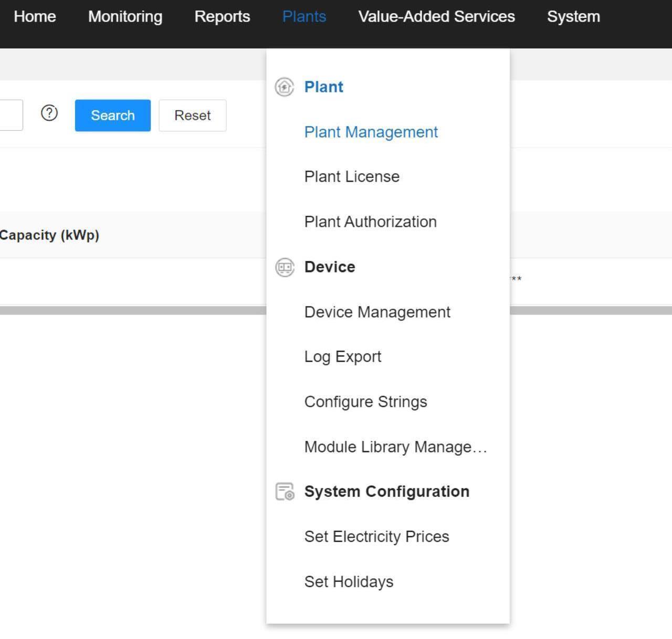The width and height of the screenshot is (672, 639).
Task: Click the System Configuration section icon
Action: tap(285, 492)
